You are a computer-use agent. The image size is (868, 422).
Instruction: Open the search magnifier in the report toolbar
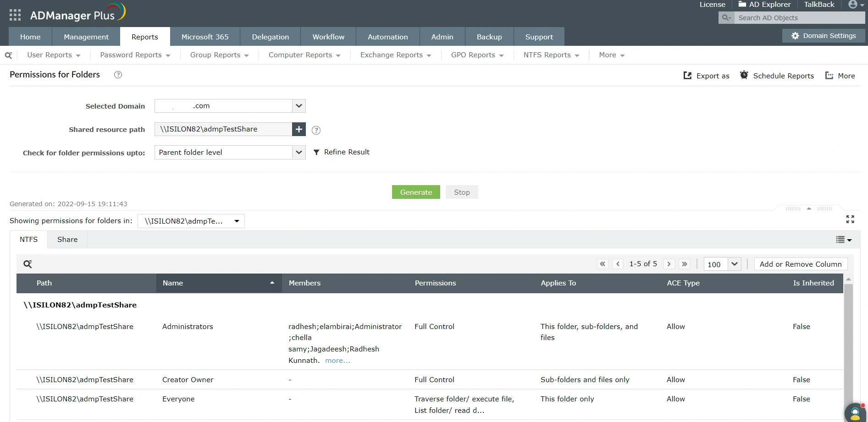pyautogui.click(x=28, y=264)
